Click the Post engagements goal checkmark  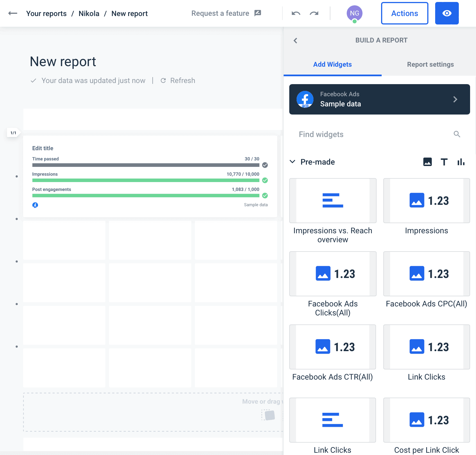[x=265, y=196]
